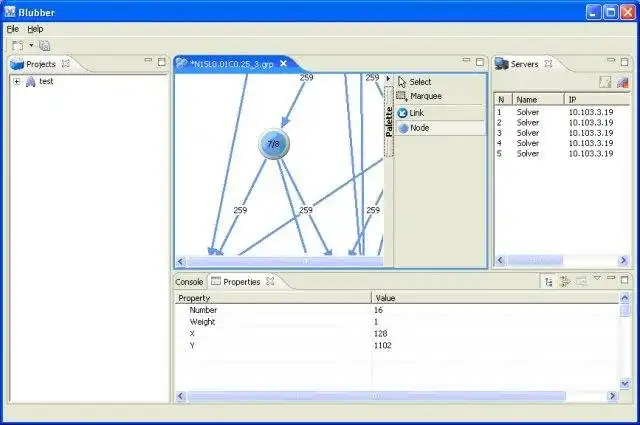Image resolution: width=640 pixels, height=425 pixels.
Task: Pick the Link tool in palette
Action: pos(440,113)
